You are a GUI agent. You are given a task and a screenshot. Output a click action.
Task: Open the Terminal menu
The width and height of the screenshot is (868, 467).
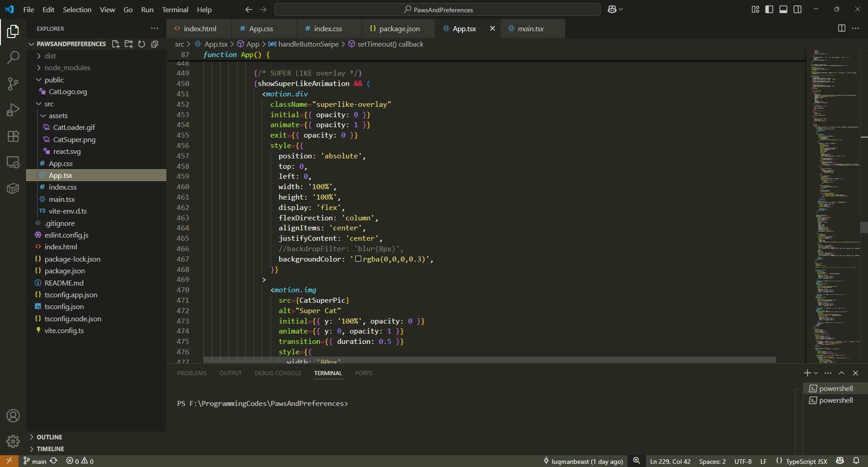(x=175, y=10)
